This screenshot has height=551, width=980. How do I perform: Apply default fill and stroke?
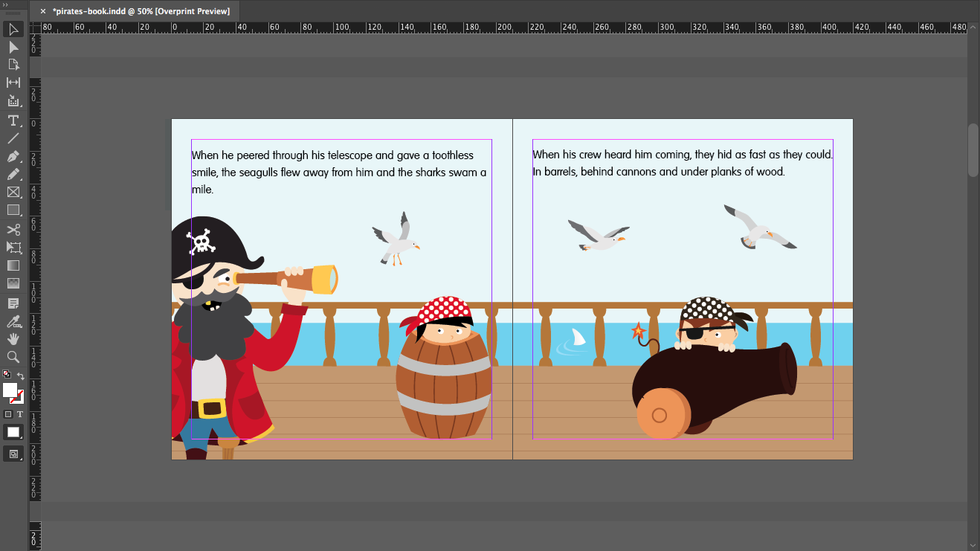coord(5,374)
